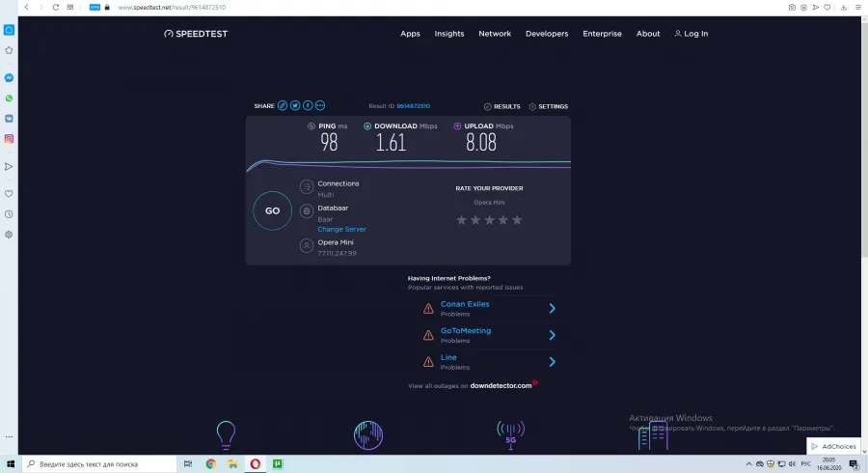Open GoToMeeting problems link
The height and width of the screenshot is (473, 868).
tap(466, 331)
